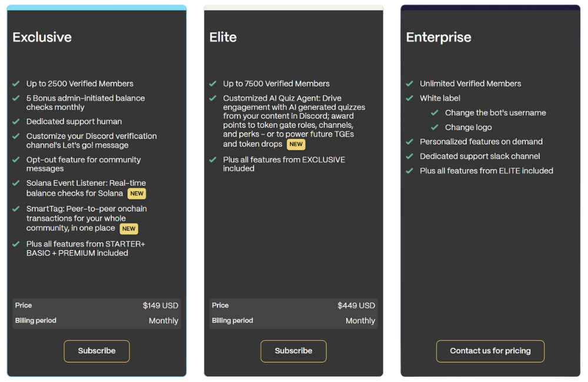
Task: Click the checkmark next to Change logo
Action: (x=435, y=127)
